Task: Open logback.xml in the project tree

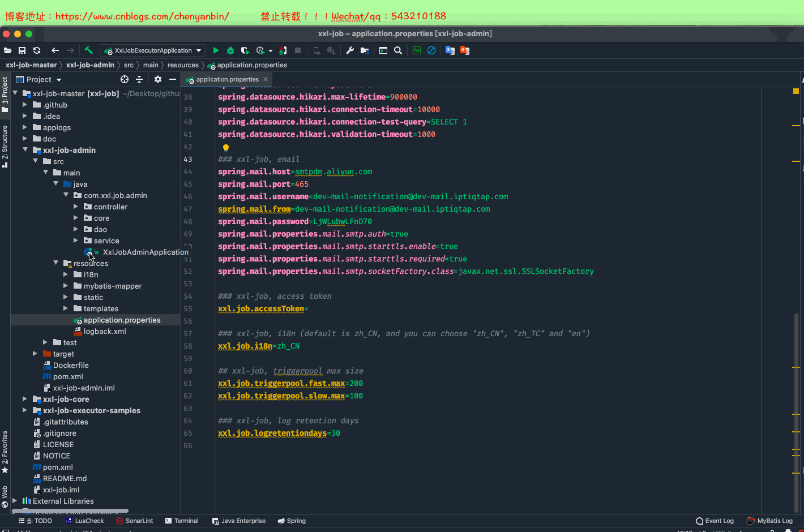Action: pyautogui.click(x=105, y=331)
